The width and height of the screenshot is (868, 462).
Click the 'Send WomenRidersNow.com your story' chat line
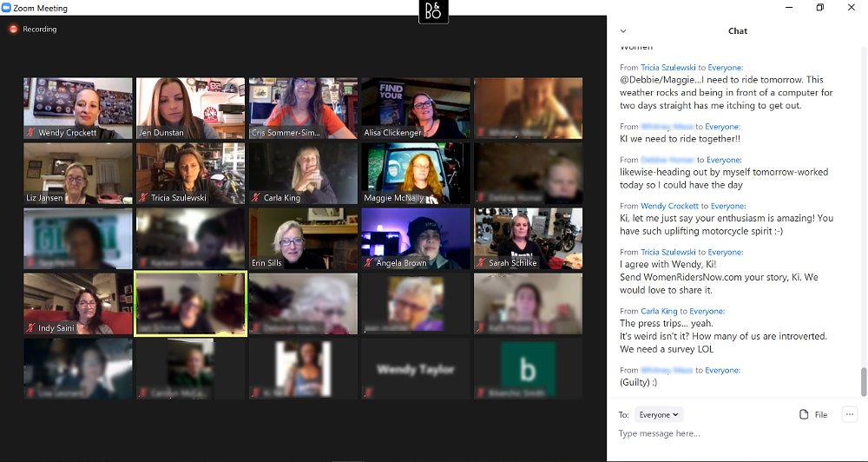719,277
